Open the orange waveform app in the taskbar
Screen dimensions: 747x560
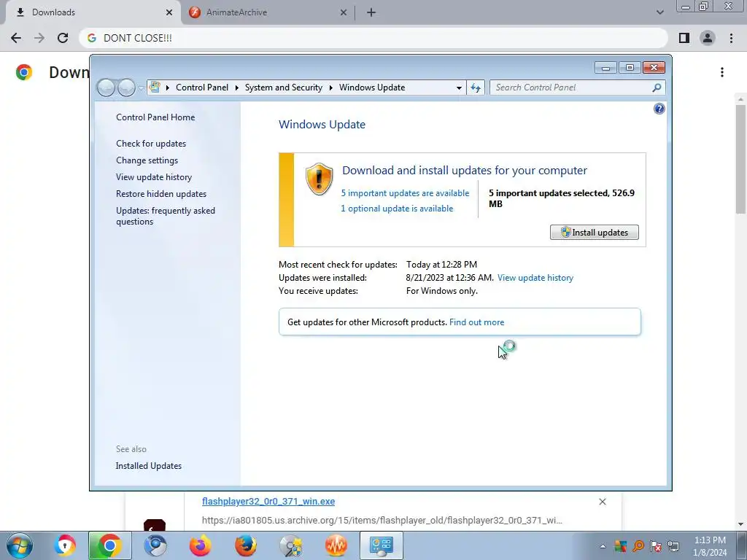[336, 545]
